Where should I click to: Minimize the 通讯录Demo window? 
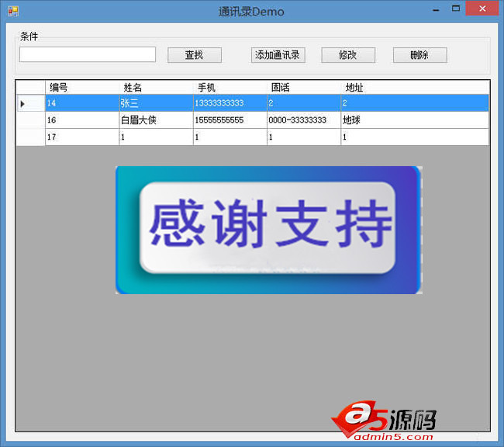[x=436, y=9]
